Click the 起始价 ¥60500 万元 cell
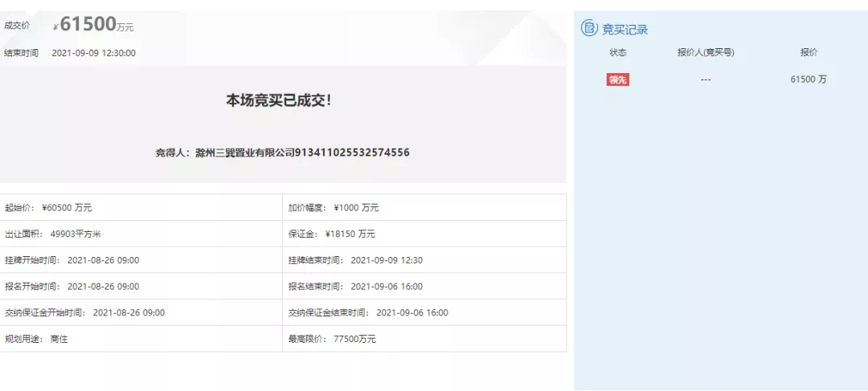This screenshot has width=868, height=391. point(48,208)
